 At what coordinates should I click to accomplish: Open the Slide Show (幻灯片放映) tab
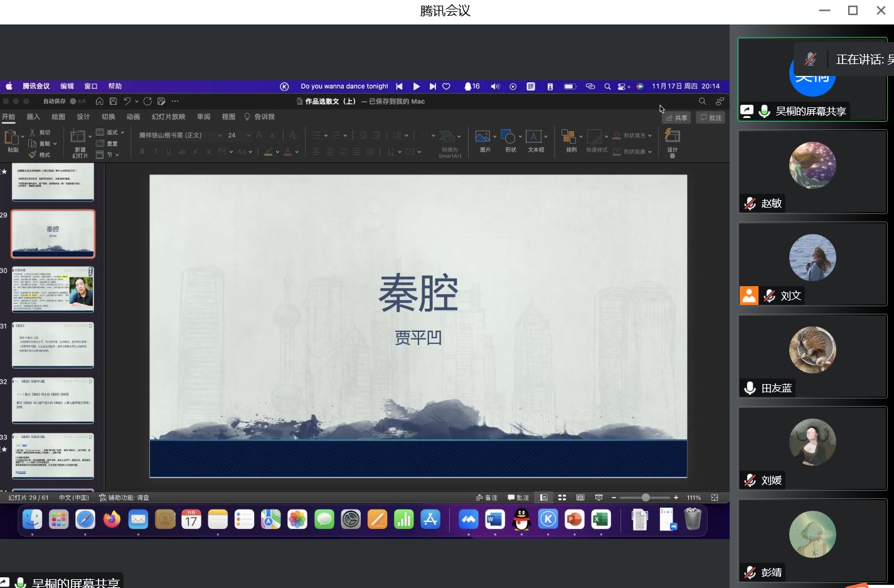[x=168, y=117]
